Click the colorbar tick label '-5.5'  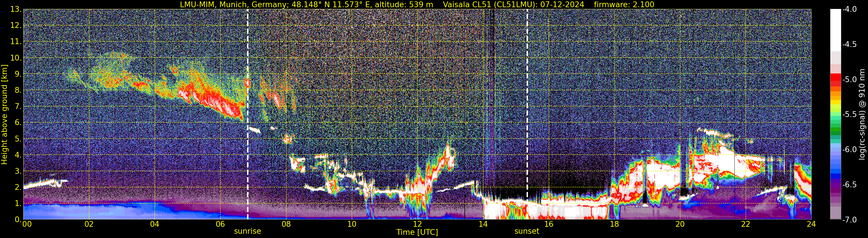tap(849, 115)
